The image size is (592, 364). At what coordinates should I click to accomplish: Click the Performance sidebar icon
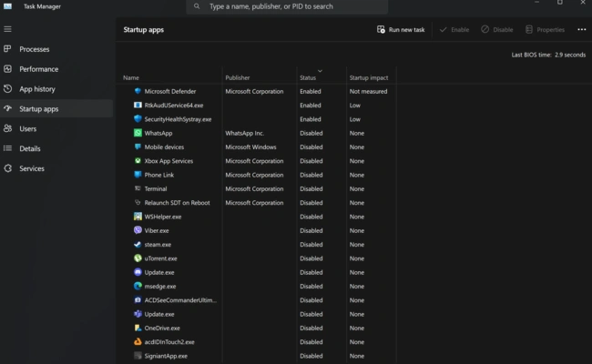pos(7,68)
